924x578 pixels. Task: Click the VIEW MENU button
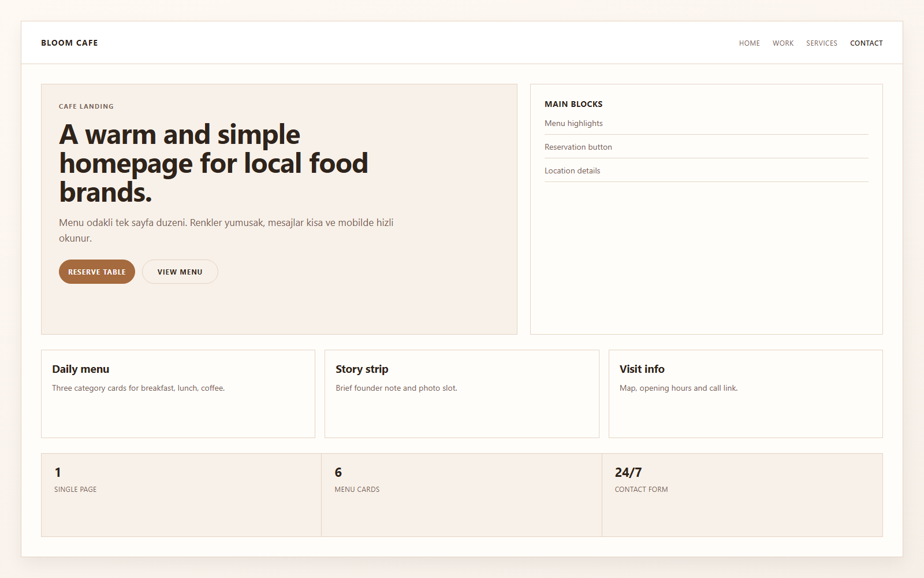click(x=180, y=272)
